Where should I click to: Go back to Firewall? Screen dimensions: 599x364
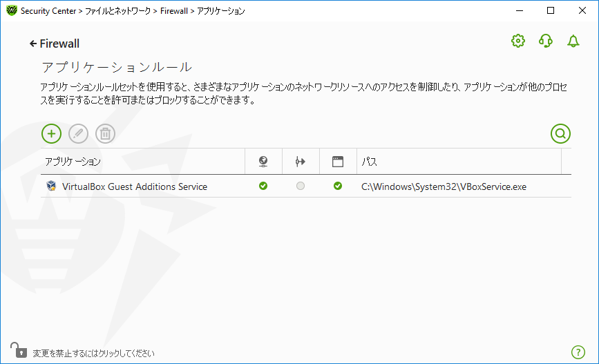(55, 44)
